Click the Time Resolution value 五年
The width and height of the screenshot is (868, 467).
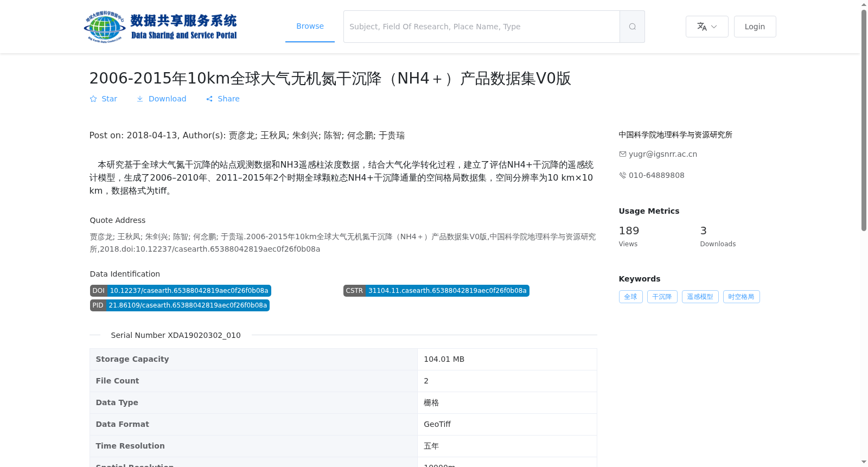(x=431, y=446)
